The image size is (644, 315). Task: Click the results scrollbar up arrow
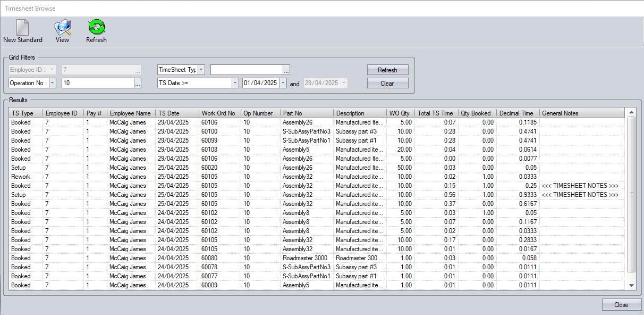[x=631, y=113]
